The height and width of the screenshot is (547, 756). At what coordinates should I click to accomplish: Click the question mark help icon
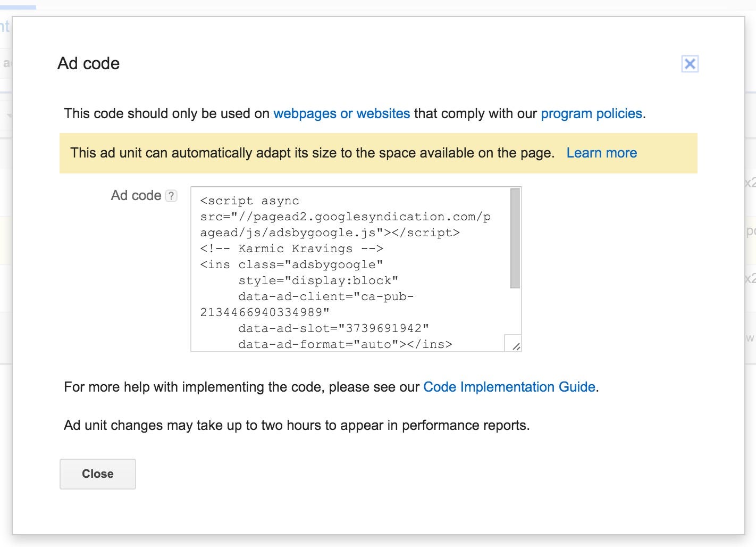171,196
